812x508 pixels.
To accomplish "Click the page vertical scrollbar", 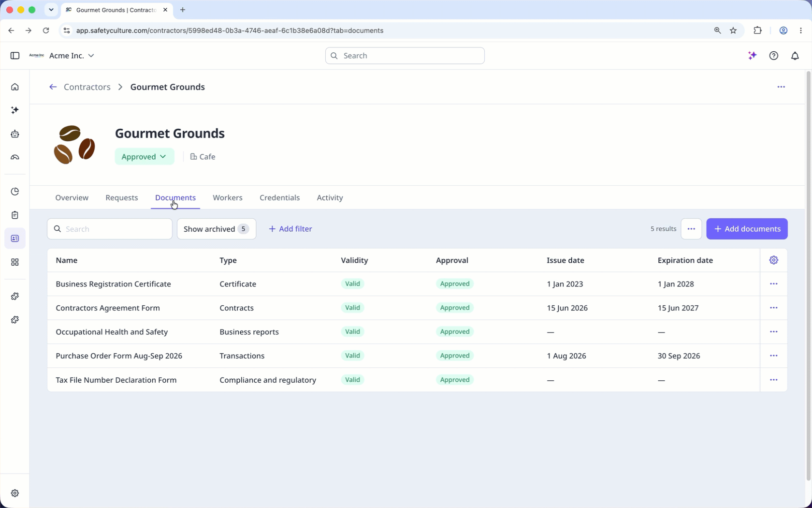I will point(808,276).
